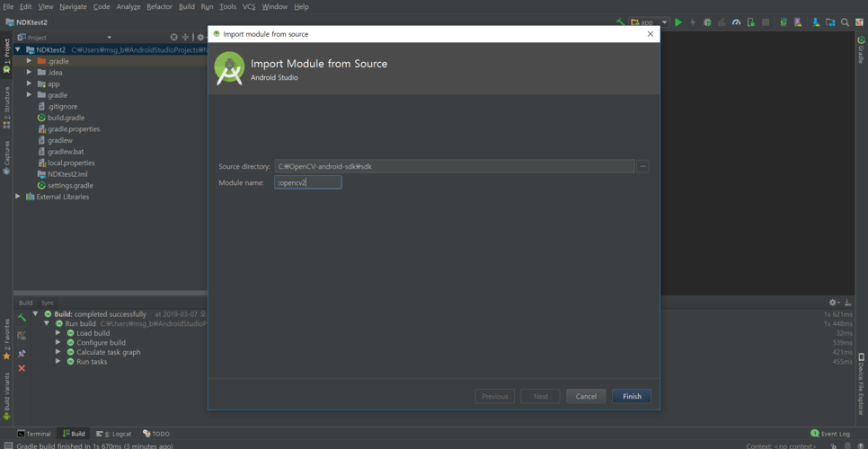Toggle the Structure side tab
Screen dimensions: 868x449
point(6,107)
